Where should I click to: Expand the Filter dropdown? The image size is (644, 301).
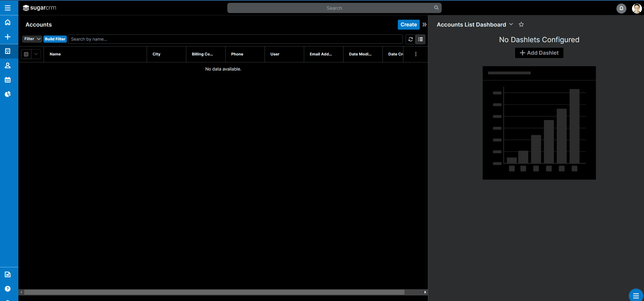(x=32, y=39)
